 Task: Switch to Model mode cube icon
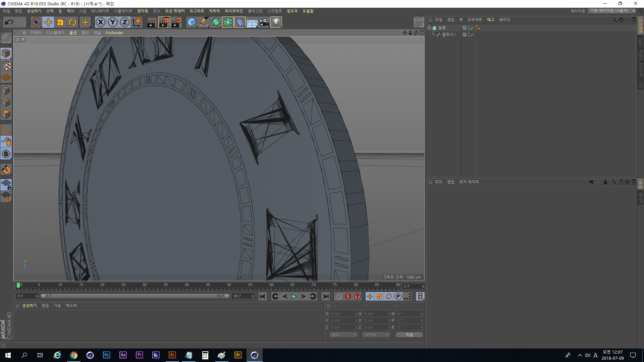click(6, 53)
